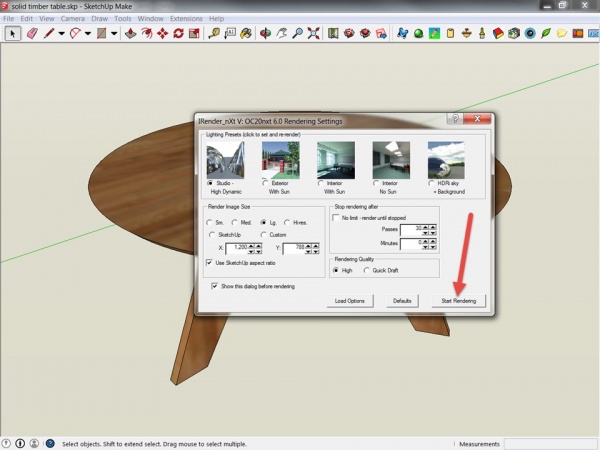Select the arrow Select tool
The image size is (600, 450).
tap(13, 33)
